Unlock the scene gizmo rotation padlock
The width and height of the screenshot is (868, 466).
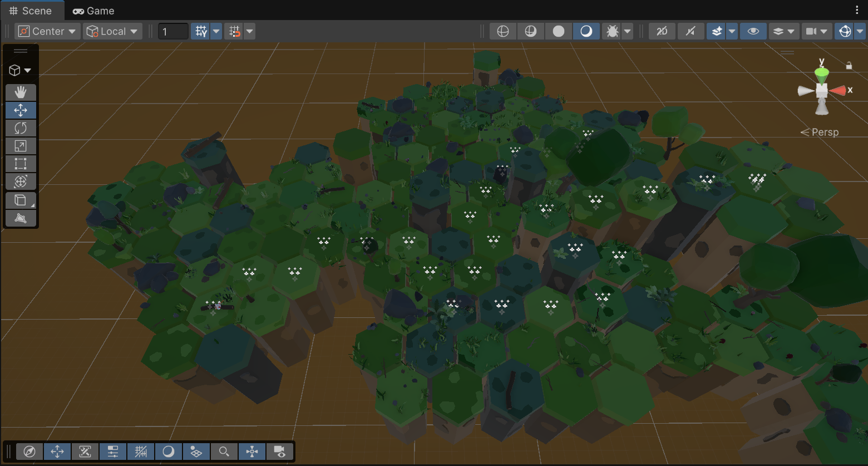(x=849, y=66)
